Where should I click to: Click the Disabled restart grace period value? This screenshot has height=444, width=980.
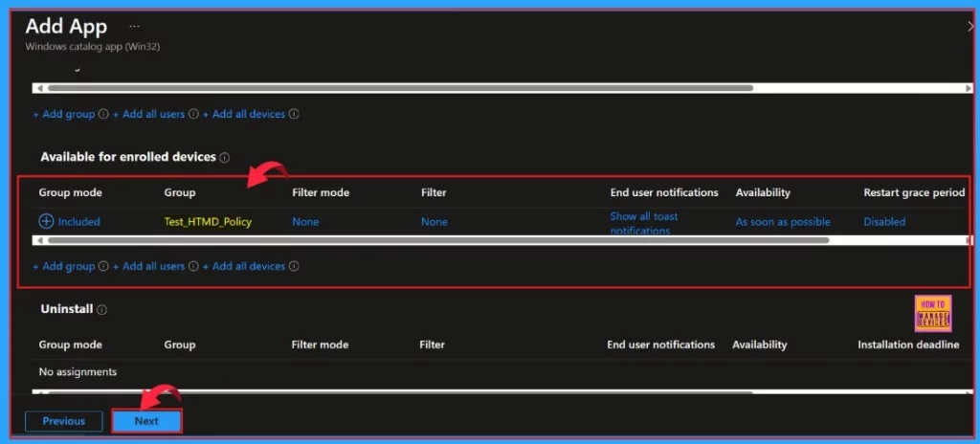[884, 221]
